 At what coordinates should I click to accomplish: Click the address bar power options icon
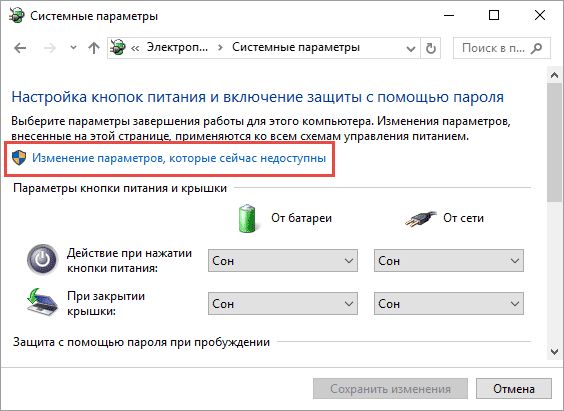(118, 47)
